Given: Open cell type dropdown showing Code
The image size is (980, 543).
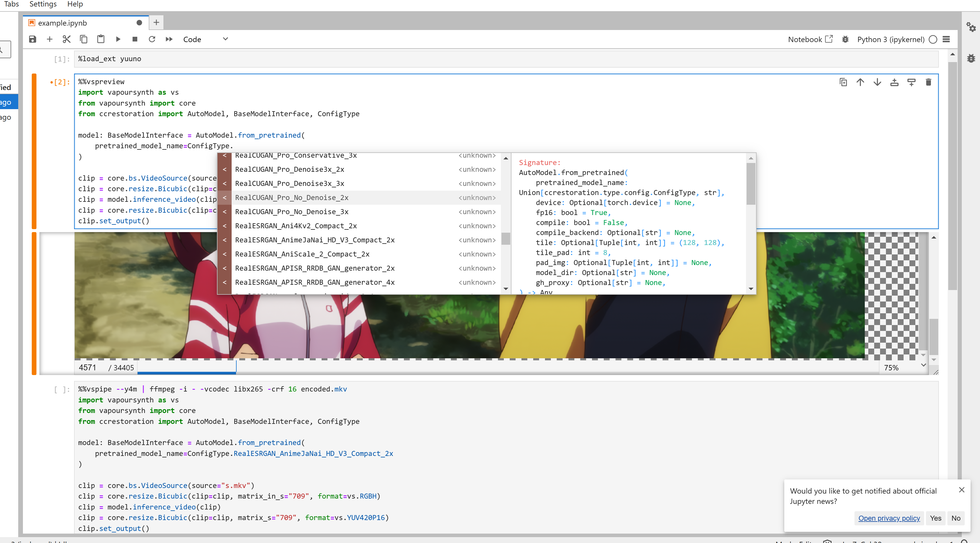Looking at the screenshot, I should (205, 39).
